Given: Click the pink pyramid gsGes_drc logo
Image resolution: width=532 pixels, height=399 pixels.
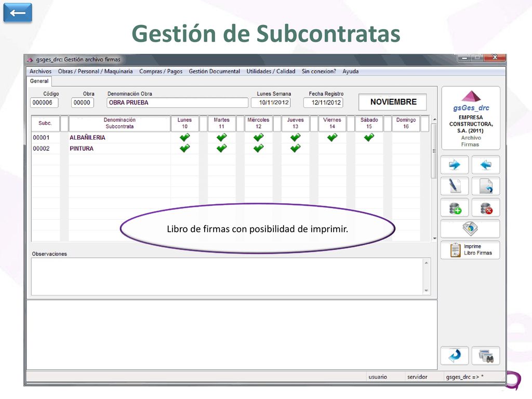Looking at the screenshot, I should pos(471,96).
